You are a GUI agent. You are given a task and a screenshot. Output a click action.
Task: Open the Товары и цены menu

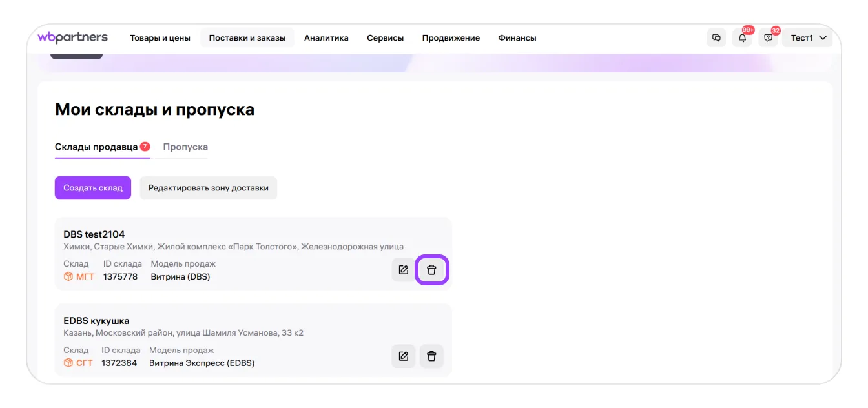tap(160, 38)
